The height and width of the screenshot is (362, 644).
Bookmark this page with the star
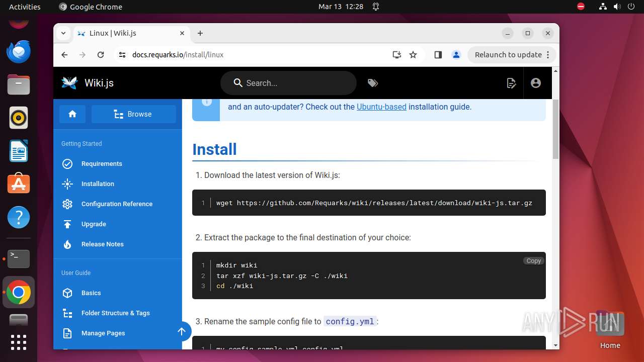(413, 55)
